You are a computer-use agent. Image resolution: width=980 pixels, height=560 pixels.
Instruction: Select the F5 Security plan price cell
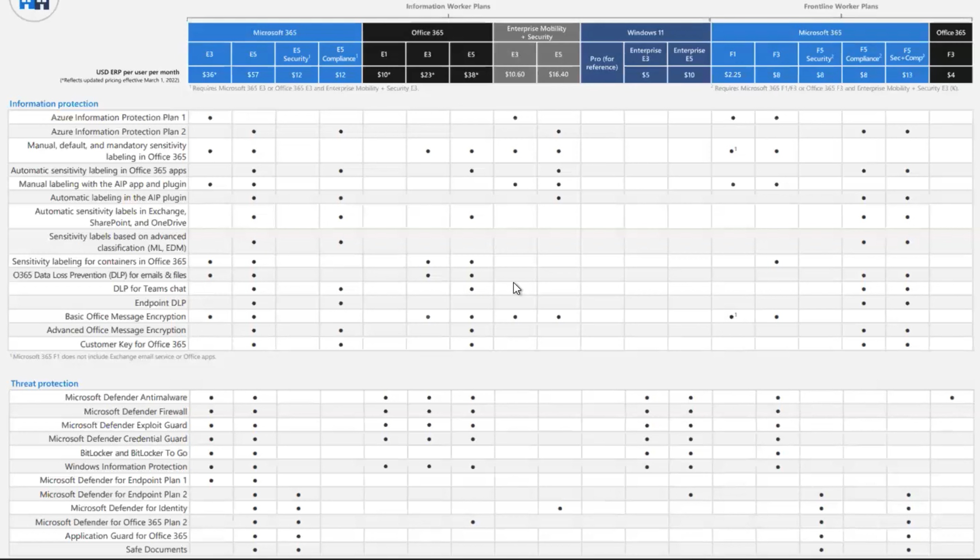[x=820, y=74]
